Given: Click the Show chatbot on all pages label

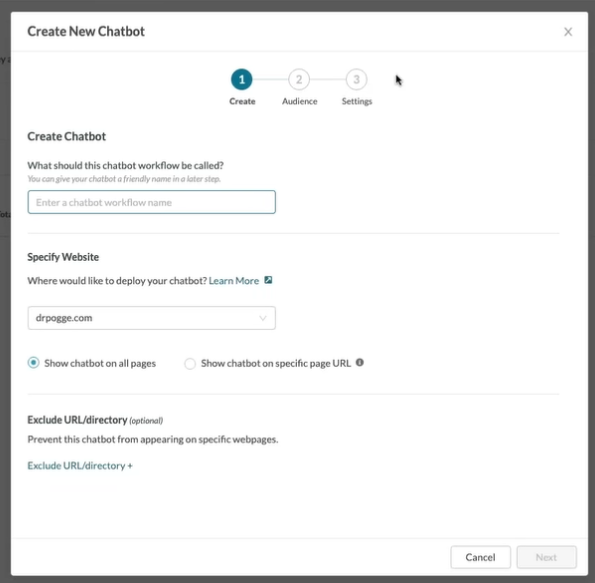Looking at the screenshot, I should pyautogui.click(x=100, y=363).
